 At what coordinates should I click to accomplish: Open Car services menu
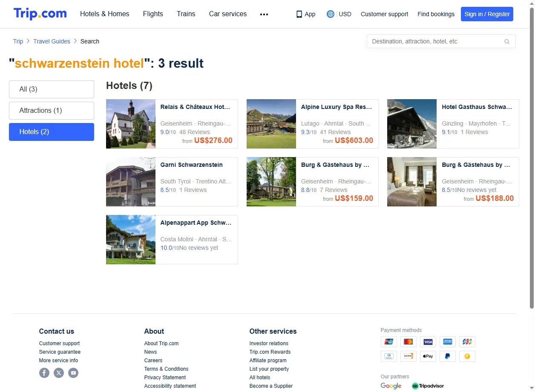point(228,14)
